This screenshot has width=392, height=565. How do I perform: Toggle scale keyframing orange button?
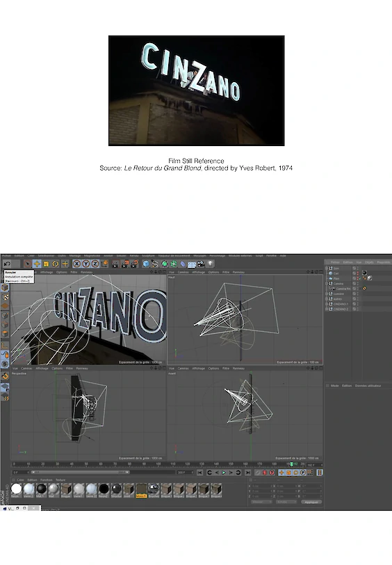pos(288,472)
